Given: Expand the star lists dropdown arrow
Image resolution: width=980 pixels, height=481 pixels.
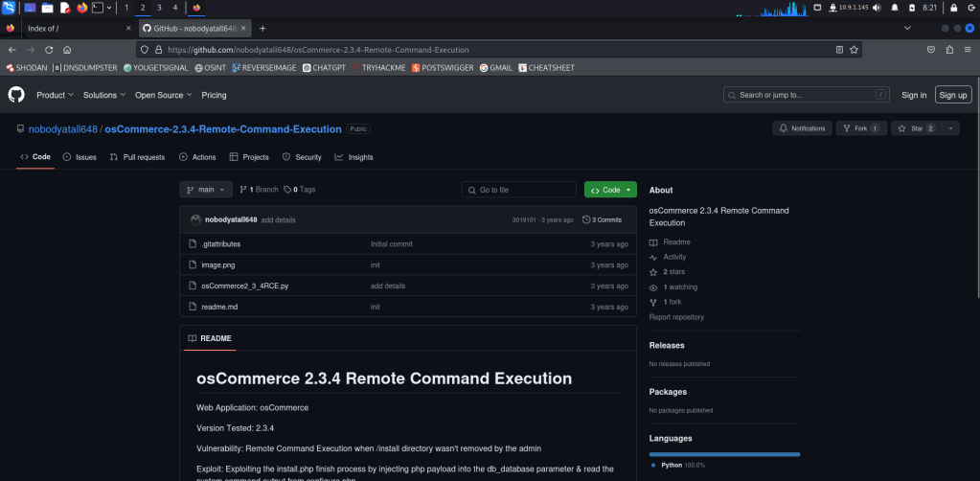Looking at the screenshot, I should pyautogui.click(x=950, y=128).
